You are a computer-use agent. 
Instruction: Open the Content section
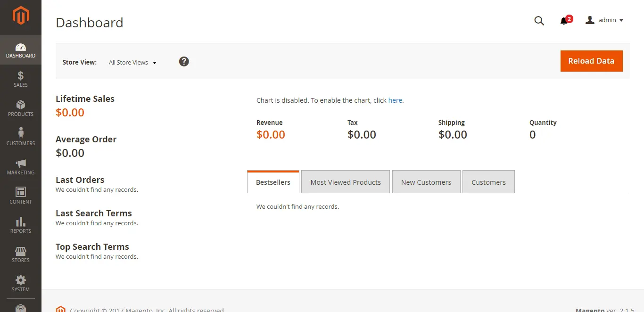[x=20, y=196]
